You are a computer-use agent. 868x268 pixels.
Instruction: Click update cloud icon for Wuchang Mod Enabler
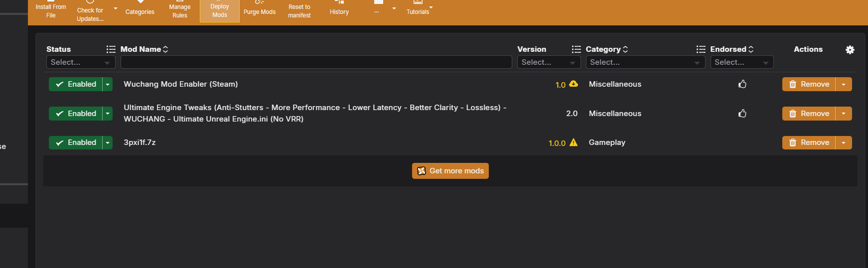(x=574, y=84)
